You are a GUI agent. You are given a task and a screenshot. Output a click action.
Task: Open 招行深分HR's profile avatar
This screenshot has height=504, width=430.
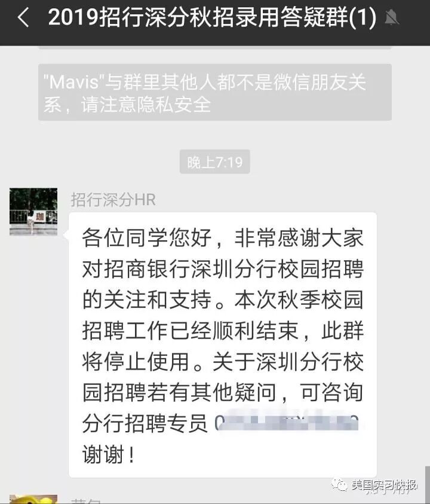(x=33, y=212)
